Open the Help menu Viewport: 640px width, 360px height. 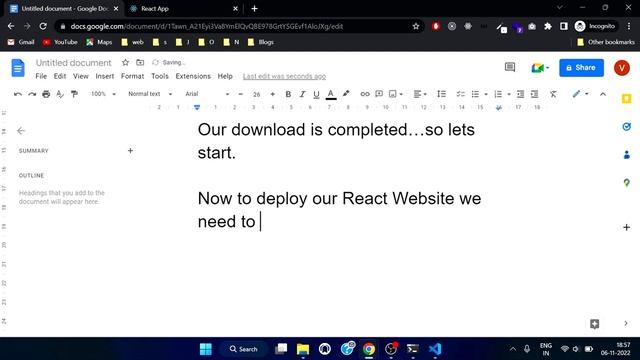(x=225, y=76)
